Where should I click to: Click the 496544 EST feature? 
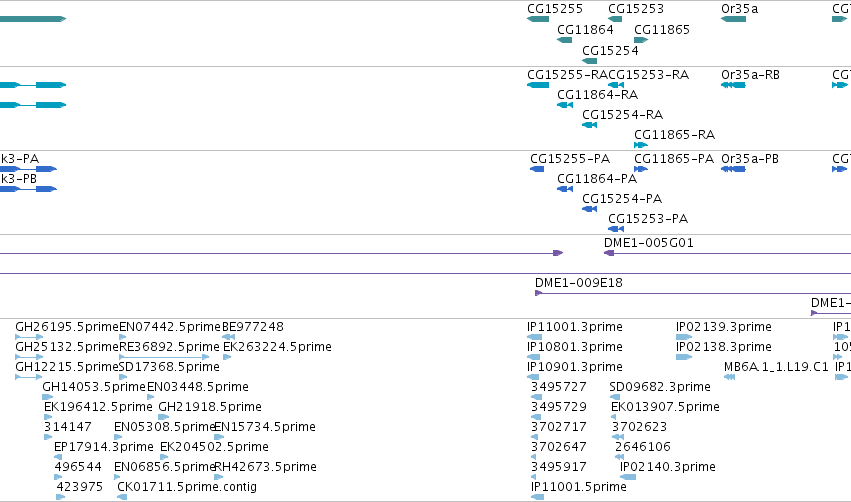point(58,477)
